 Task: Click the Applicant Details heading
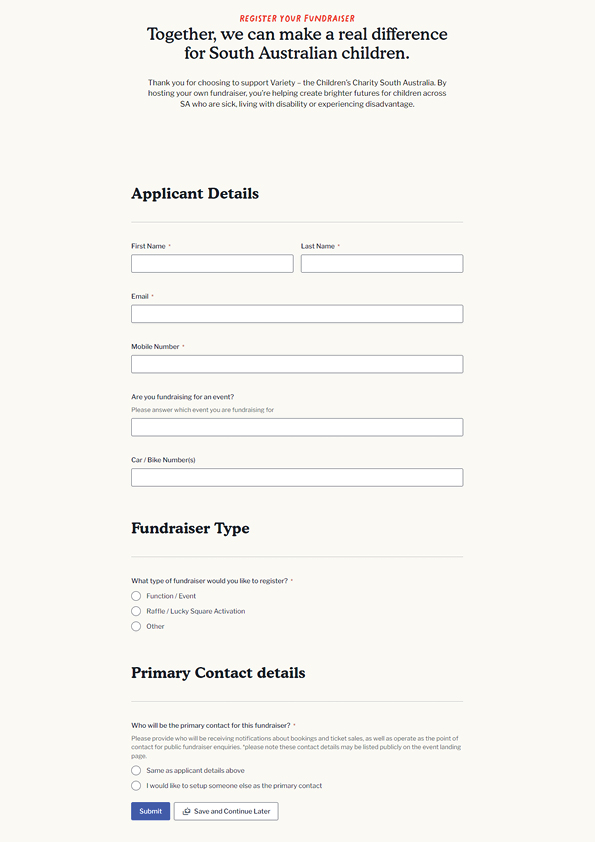coord(195,193)
